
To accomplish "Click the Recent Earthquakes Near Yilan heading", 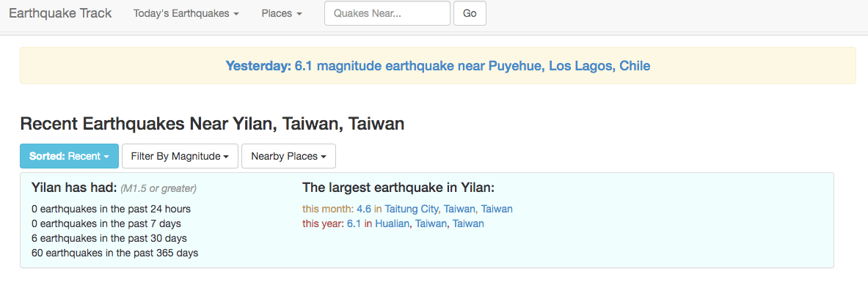I will (212, 124).
